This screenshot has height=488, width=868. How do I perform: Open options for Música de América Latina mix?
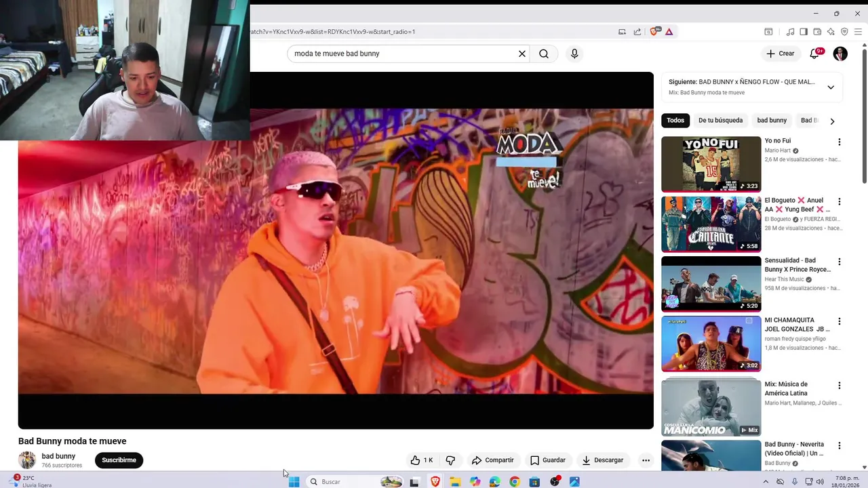[x=839, y=386]
